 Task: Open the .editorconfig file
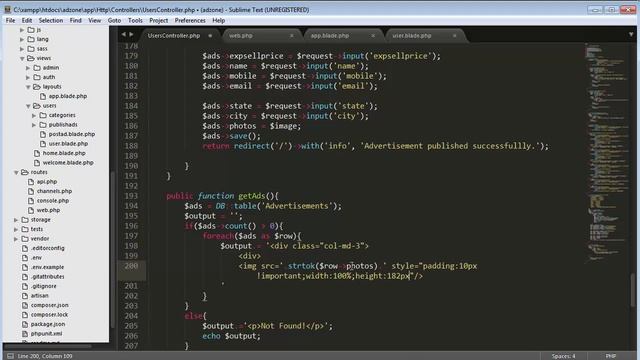[47, 248]
